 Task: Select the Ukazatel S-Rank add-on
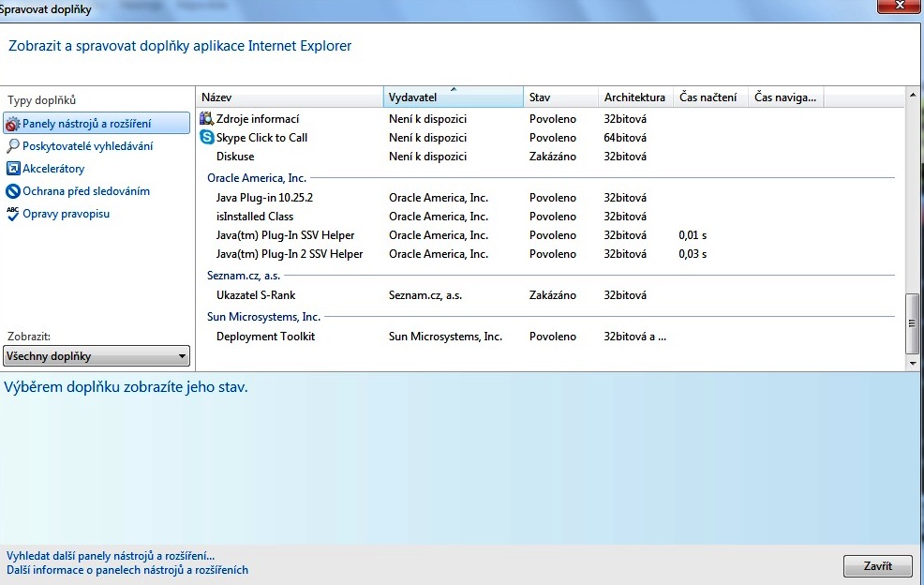255,295
